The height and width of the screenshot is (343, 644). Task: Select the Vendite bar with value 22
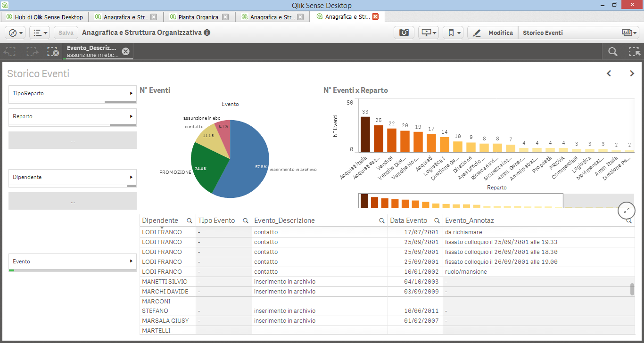coord(391,140)
